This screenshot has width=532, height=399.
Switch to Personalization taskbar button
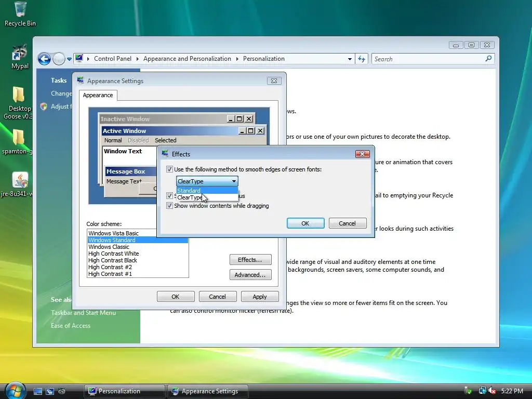point(124,391)
